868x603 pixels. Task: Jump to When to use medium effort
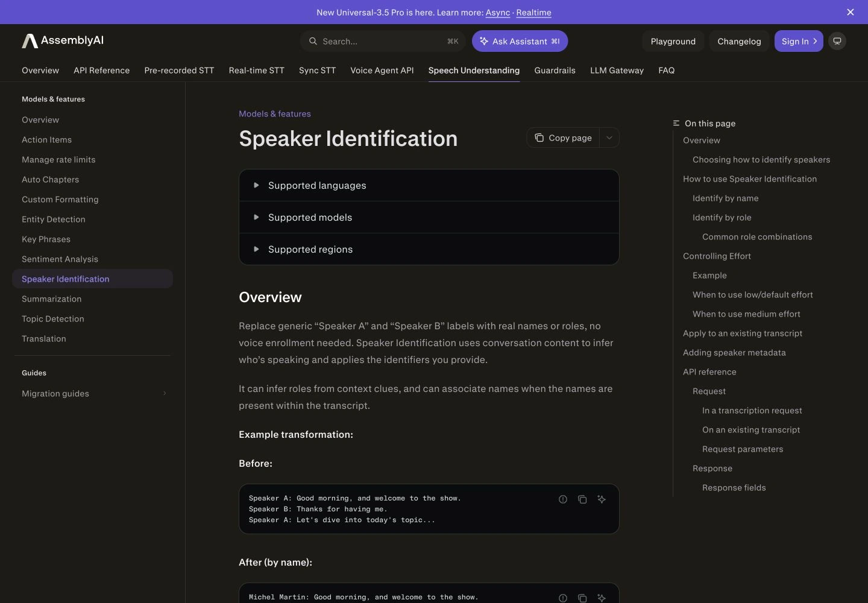746,314
